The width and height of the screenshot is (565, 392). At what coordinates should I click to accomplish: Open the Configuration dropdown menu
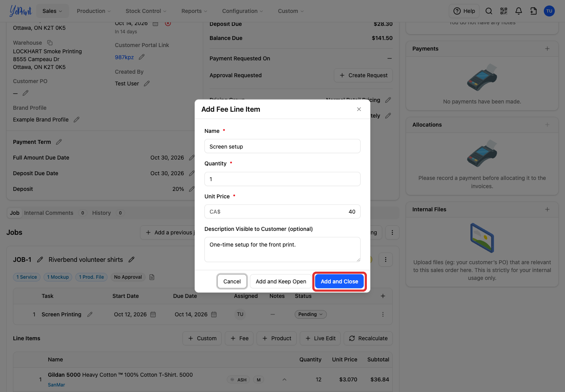tap(242, 11)
